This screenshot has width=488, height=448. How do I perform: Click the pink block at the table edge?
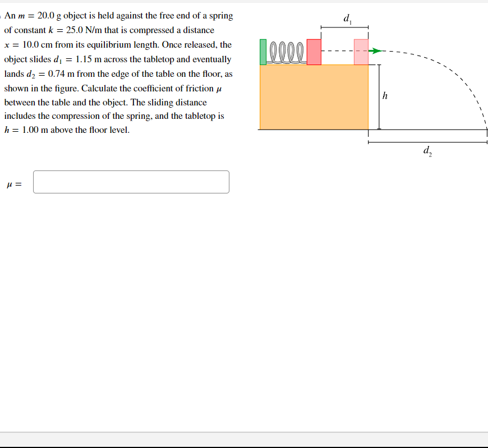[x=361, y=52]
